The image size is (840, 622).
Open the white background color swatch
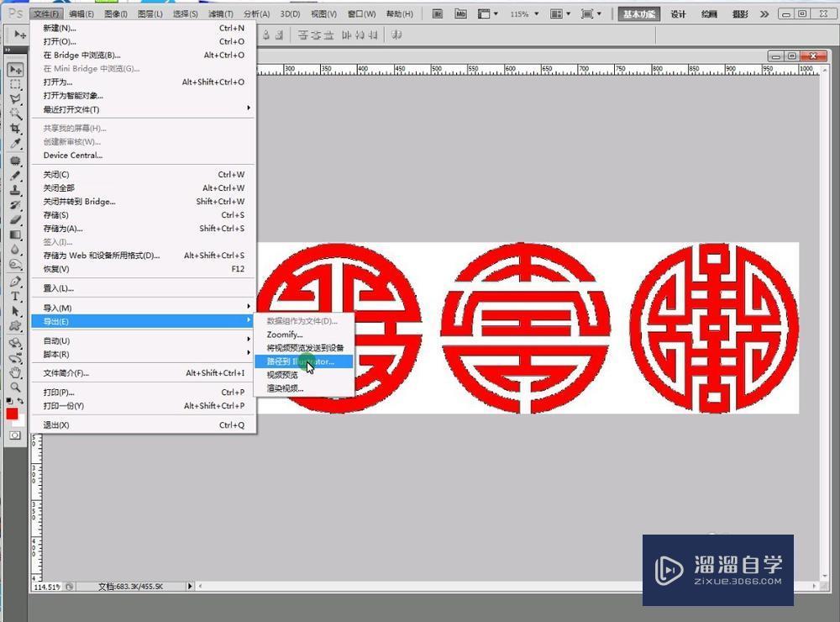tap(20, 421)
